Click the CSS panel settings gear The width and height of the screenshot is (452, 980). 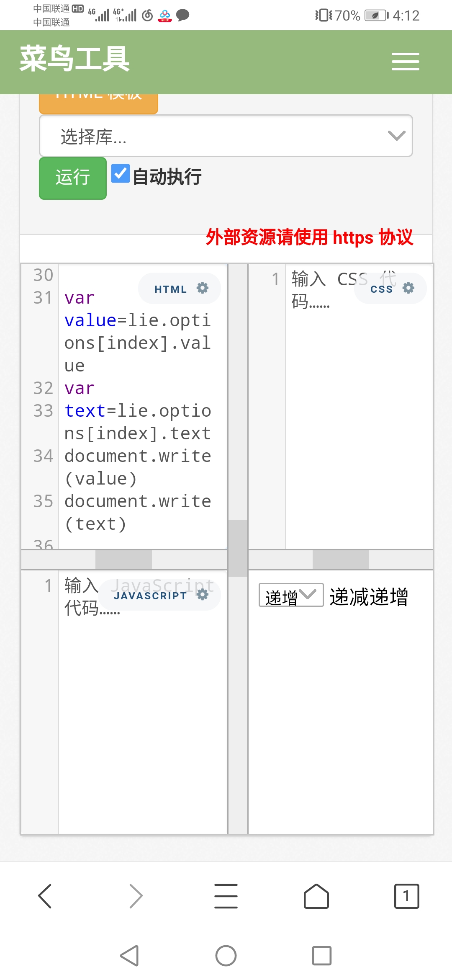pyautogui.click(x=408, y=288)
